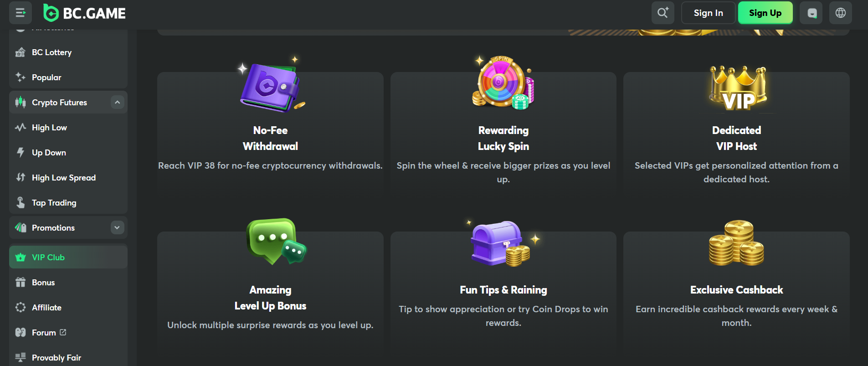Select VIP Club in the sidebar
This screenshot has height=366, width=868.
coord(48,258)
